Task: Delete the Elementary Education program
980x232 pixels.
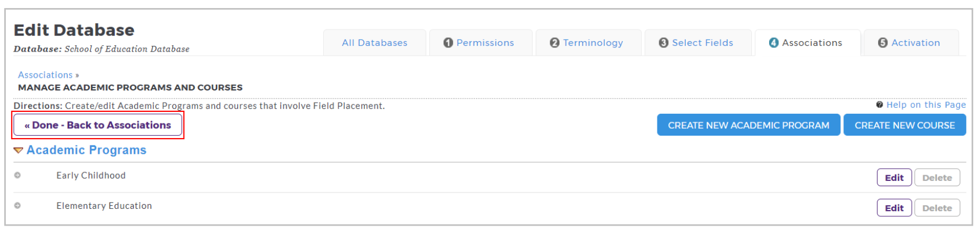Action: pyautogui.click(x=937, y=208)
